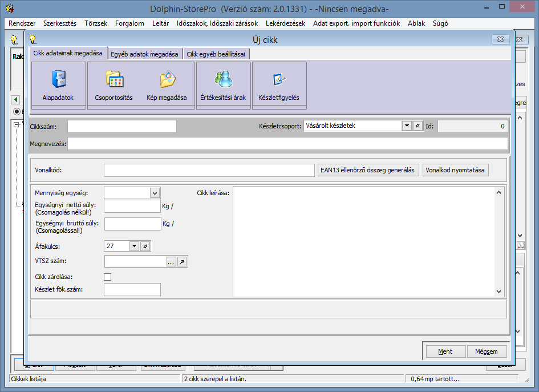
Task: Open the Szerkesztés menu
Action: [x=60, y=23]
